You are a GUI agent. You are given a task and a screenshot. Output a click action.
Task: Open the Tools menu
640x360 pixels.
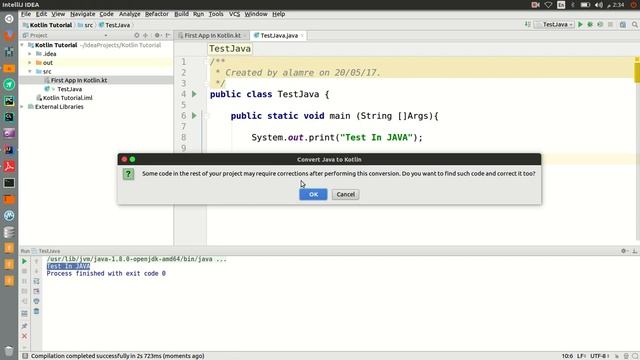click(216, 14)
